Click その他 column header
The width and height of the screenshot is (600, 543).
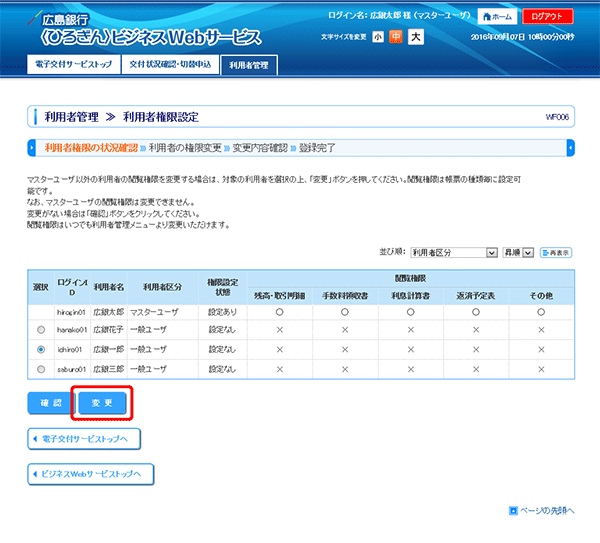pyautogui.click(x=541, y=296)
